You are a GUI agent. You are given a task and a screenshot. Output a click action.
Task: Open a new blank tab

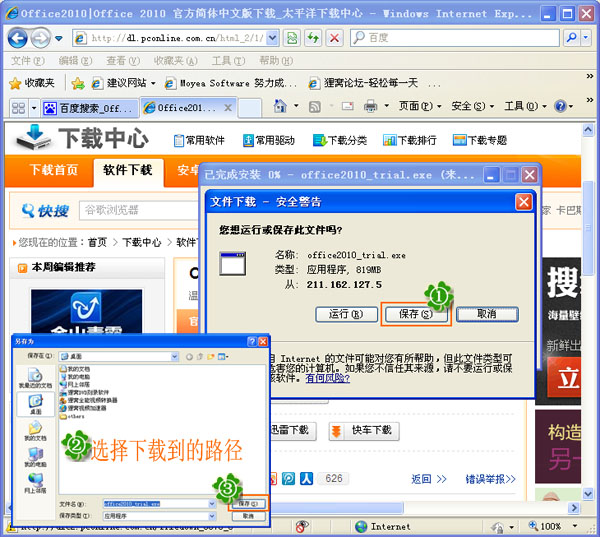click(x=249, y=108)
